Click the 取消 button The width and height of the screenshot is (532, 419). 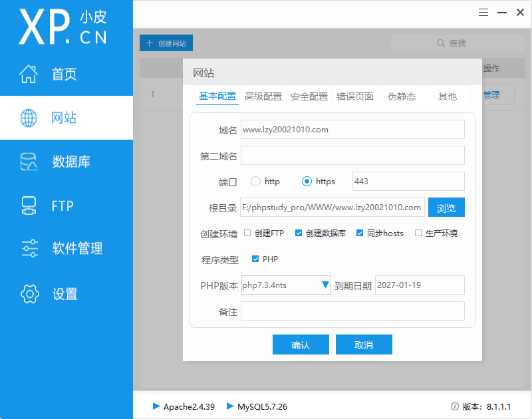pyautogui.click(x=364, y=345)
